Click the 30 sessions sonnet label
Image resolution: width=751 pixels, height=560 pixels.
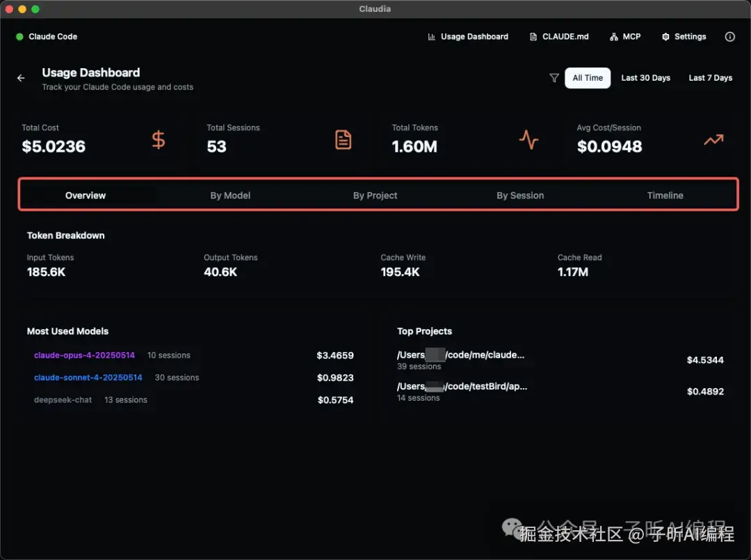tap(177, 378)
